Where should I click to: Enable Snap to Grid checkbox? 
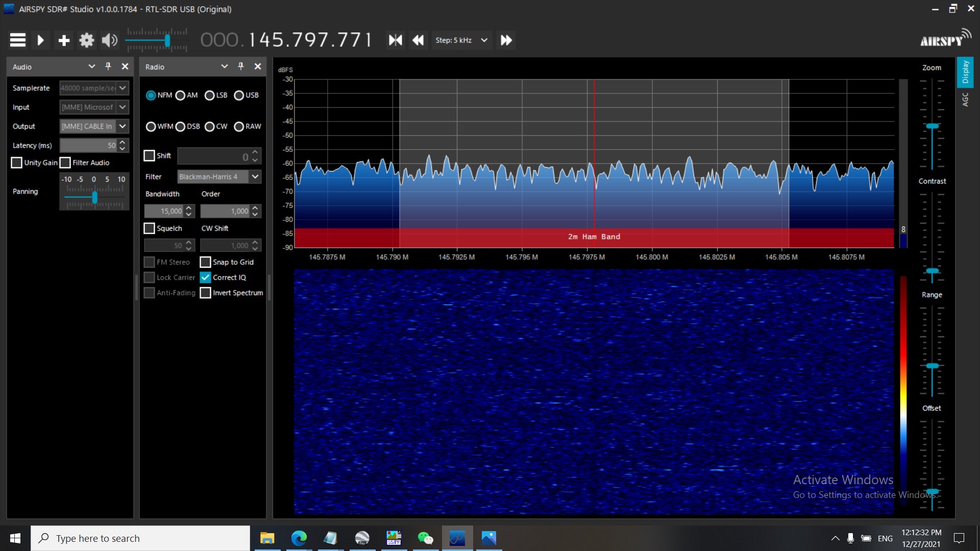[x=205, y=262]
